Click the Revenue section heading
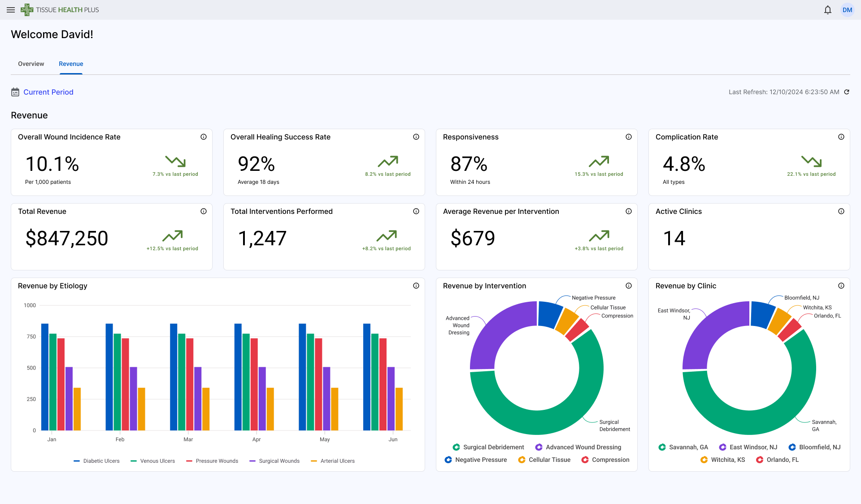861x504 pixels. click(29, 115)
